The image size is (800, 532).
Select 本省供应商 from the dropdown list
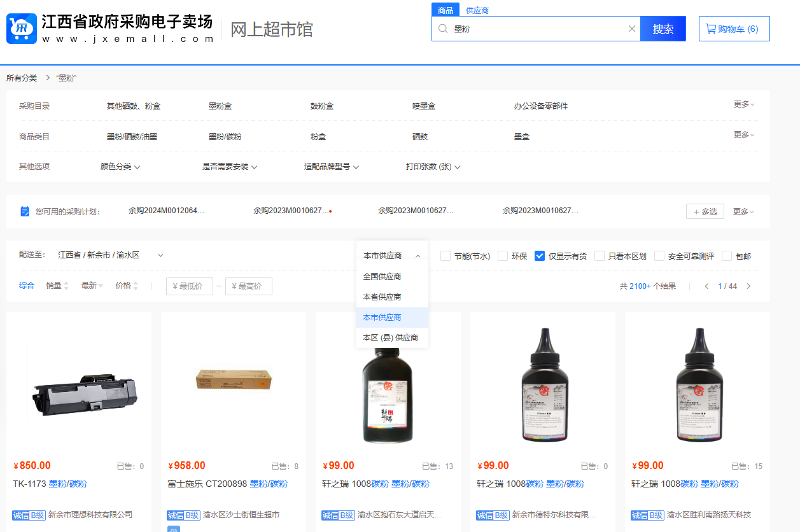pyautogui.click(x=392, y=297)
